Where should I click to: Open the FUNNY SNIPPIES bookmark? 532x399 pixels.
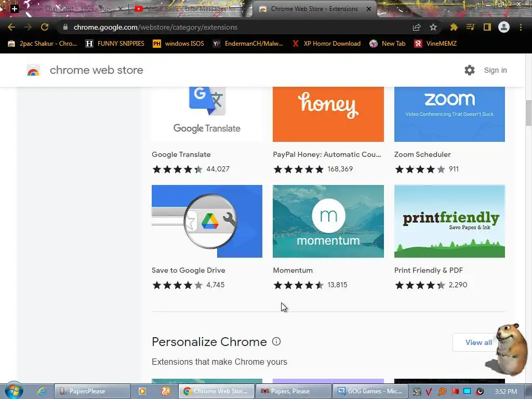(115, 44)
